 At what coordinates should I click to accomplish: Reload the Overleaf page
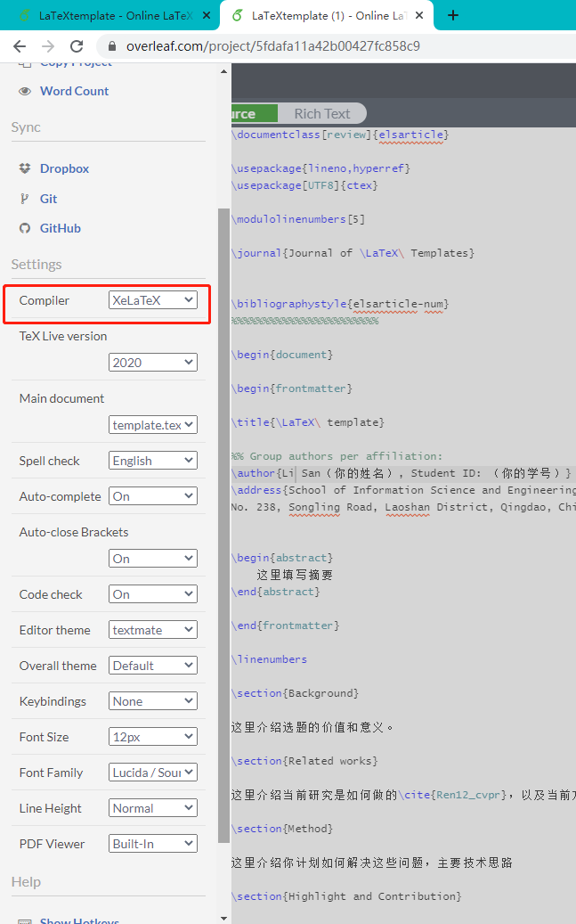tap(77, 46)
